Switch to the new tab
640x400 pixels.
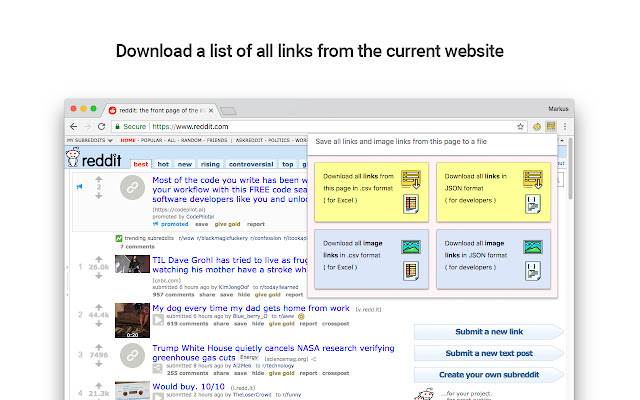[x=184, y=164]
